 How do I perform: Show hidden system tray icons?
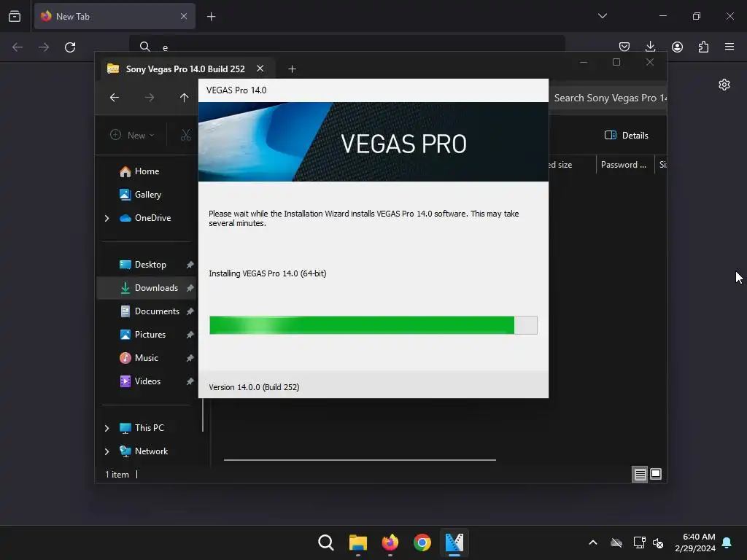593,542
